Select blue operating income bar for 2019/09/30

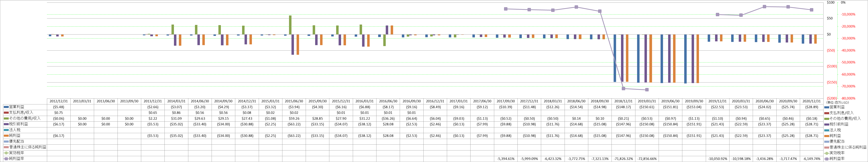(x=685, y=59)
